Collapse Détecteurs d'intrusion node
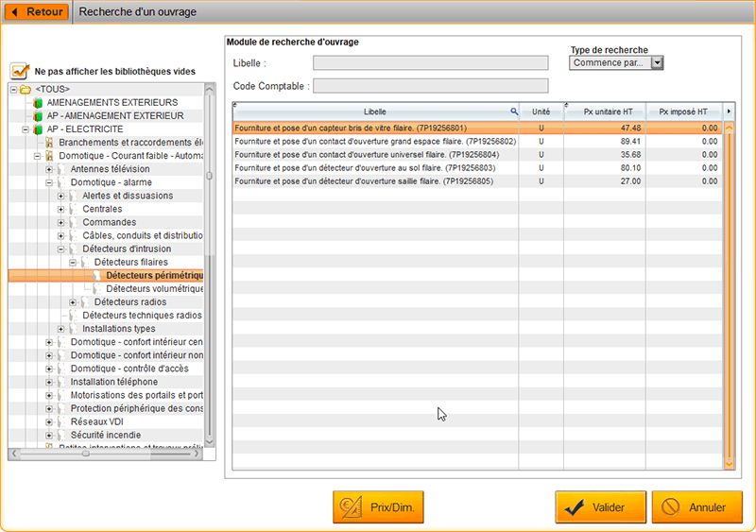Viewport: 756px width, 532px height. [x=60, y=249]
